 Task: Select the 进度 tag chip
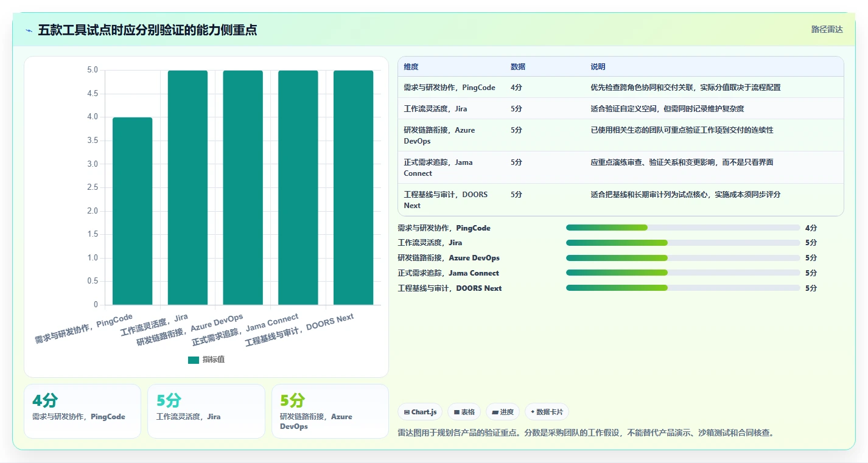tap(503, 412)
